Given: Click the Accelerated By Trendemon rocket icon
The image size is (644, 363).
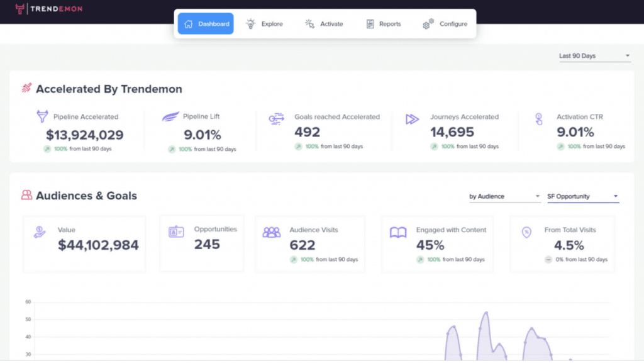Looking at the screenshot, I should pos(26,88).
